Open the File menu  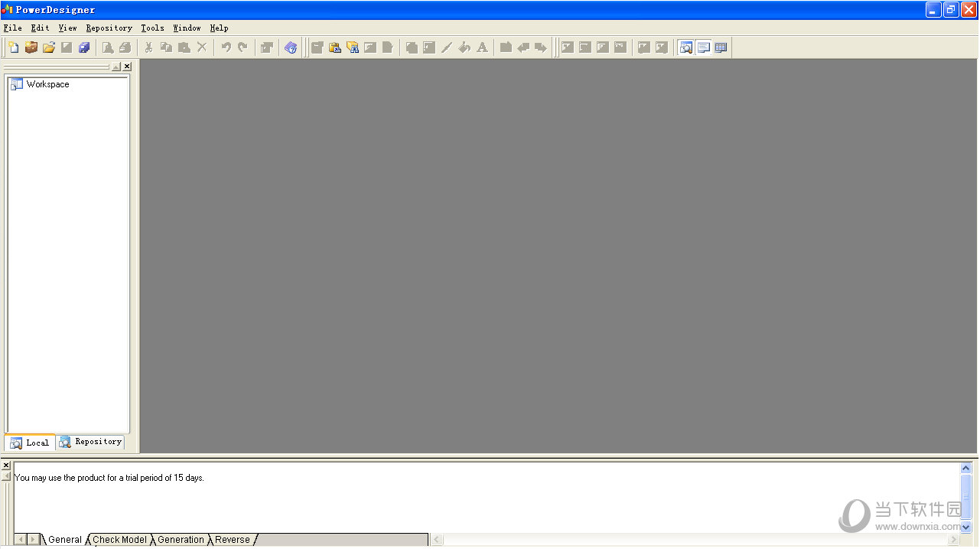pos(13,28)
